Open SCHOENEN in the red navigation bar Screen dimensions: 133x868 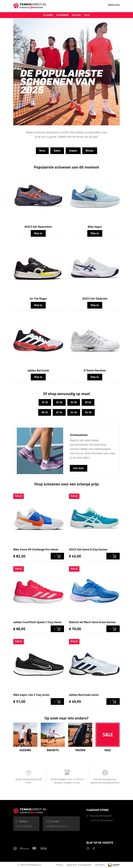[x=62, y=15]
